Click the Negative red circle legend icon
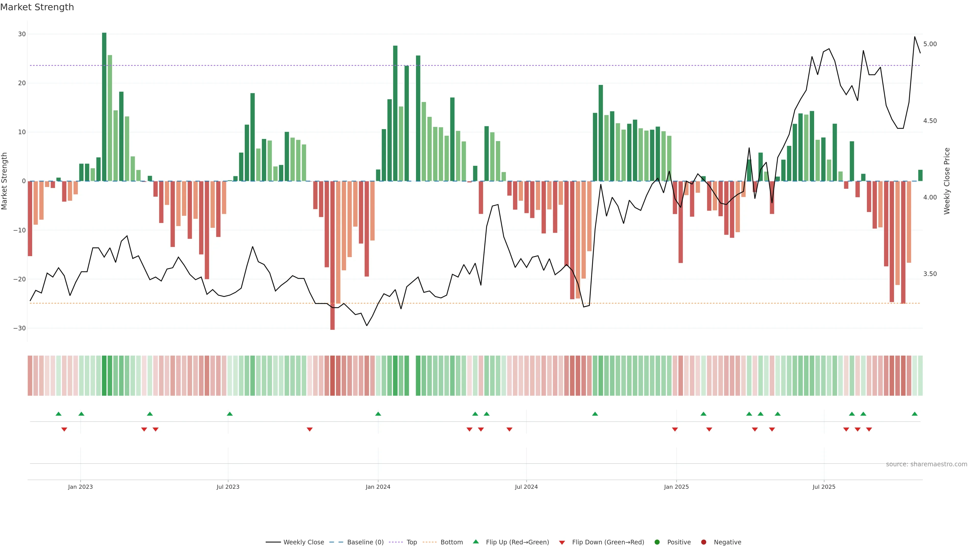This screenshot has height=551, width=980. (703, 542)
